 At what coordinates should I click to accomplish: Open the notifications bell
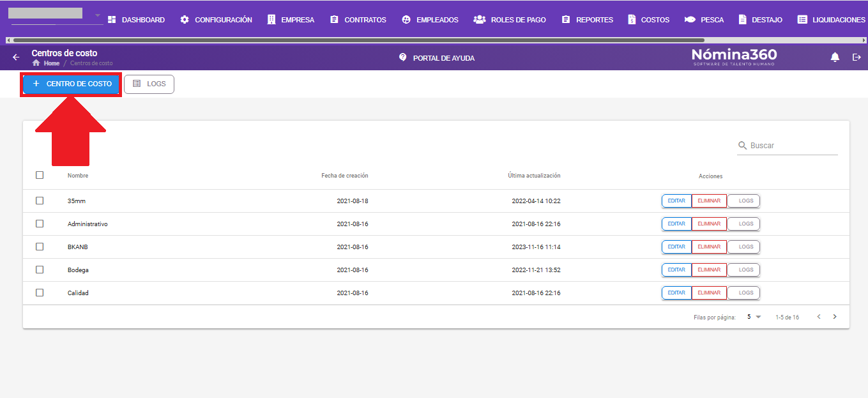835,57
